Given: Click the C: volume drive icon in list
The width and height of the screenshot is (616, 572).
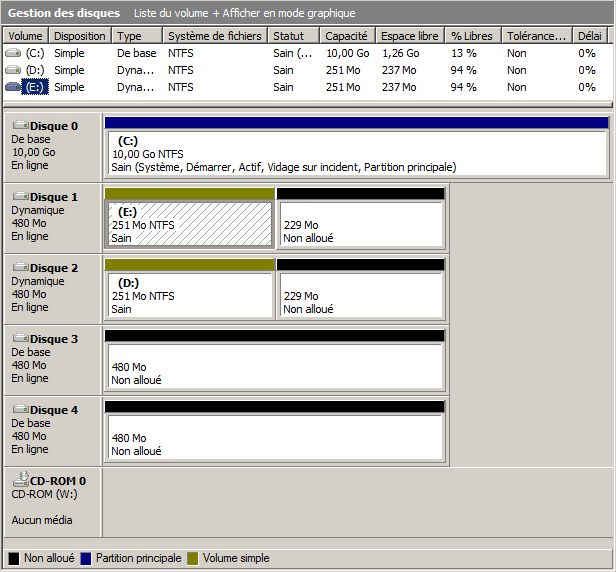Looking at the screenshot, I should (12, 53).
